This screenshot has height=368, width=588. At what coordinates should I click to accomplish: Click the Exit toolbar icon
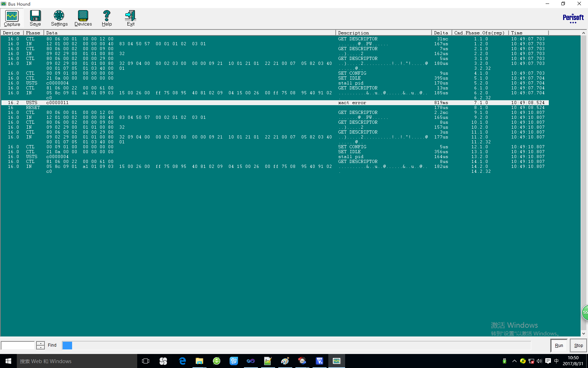tap(131, 18)
